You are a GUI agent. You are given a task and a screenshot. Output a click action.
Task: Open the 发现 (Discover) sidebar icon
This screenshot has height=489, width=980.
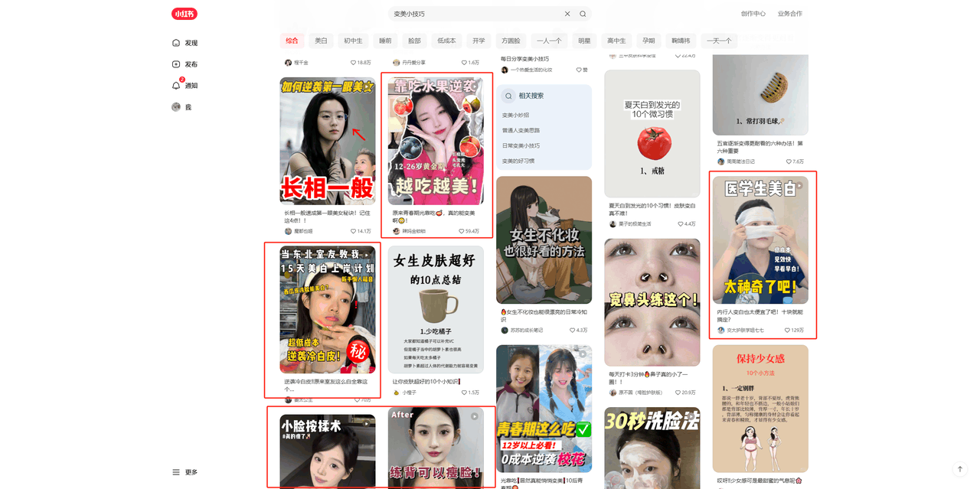[176, 43]
